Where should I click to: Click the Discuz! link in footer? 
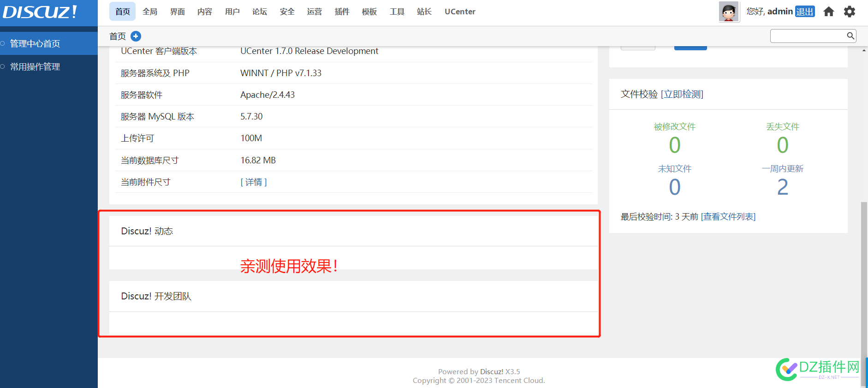pos(492,371)
